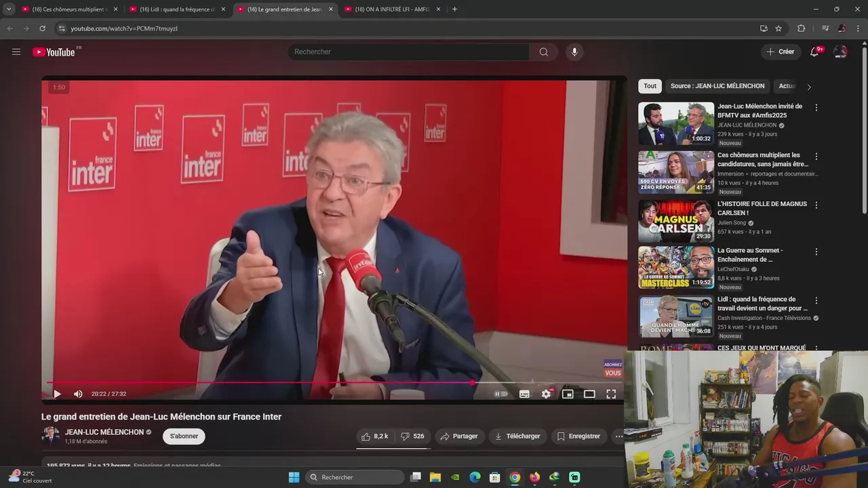Select Source : JEAN-LUC MÉLENCHON chip

pos(717,86)
